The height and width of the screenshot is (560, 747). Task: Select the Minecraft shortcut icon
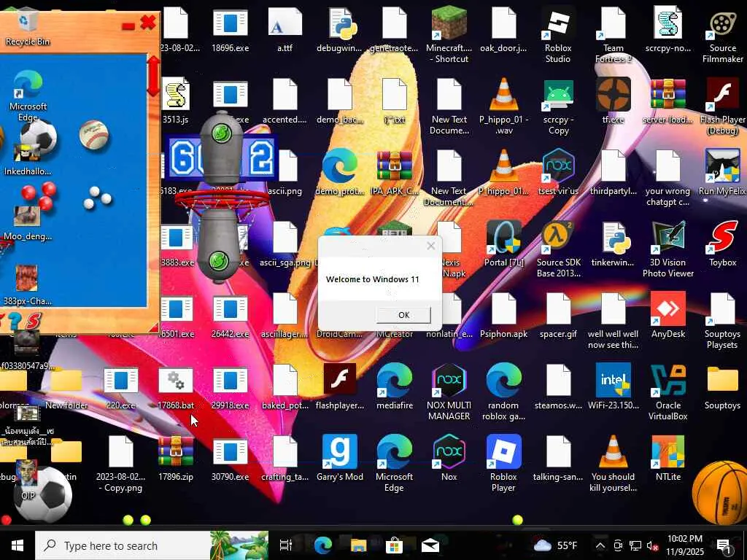[449, 35]
